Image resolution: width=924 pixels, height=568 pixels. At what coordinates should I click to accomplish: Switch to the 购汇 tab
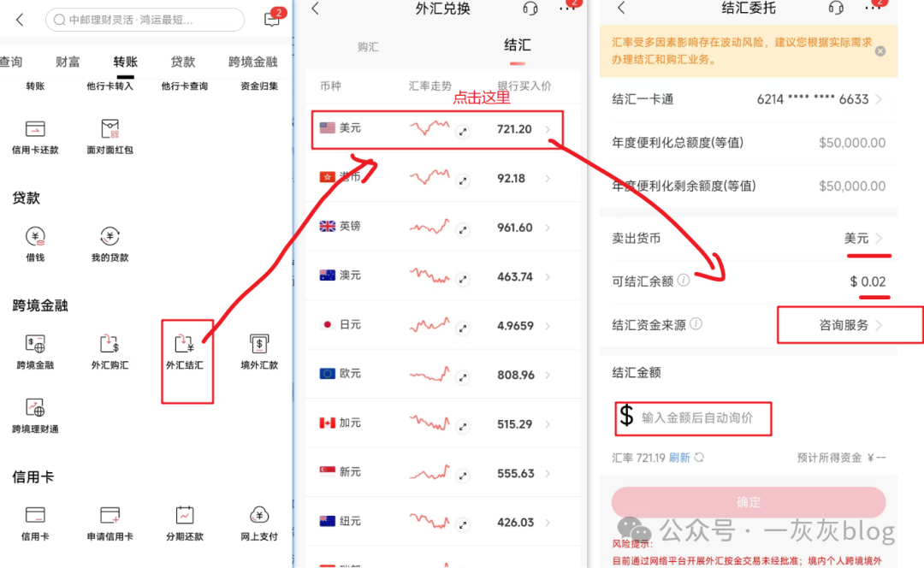368,46
